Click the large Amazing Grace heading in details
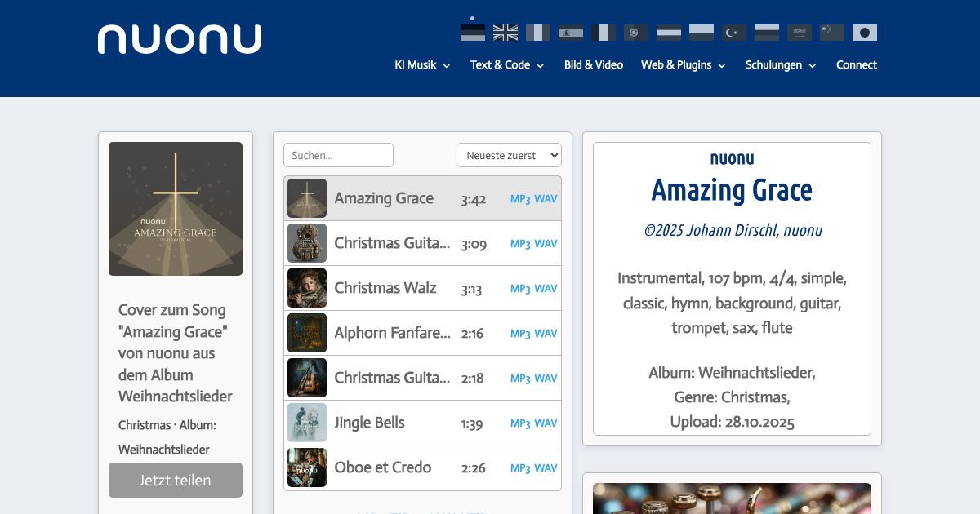Viewport: 980px width, 514px height. [x=732, y=190]
